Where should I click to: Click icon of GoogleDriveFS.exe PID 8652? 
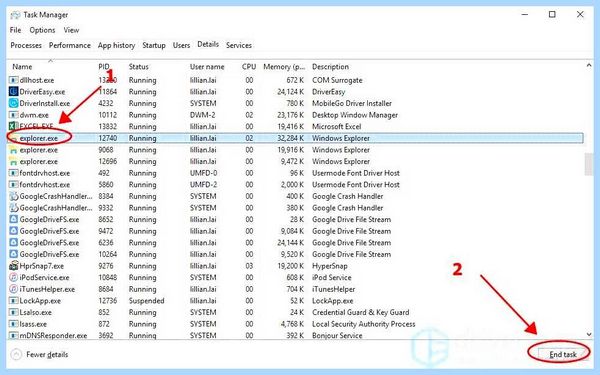coord(14,220)
